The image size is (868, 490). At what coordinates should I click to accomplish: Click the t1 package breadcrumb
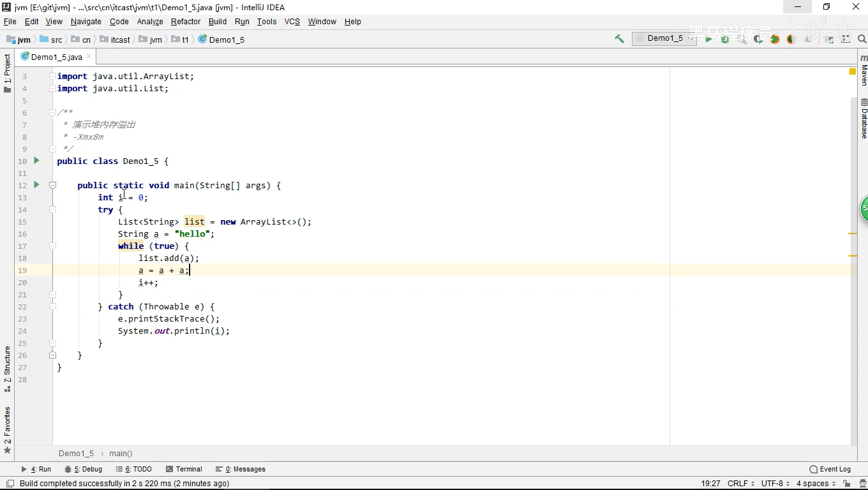[x=180, y=40]
